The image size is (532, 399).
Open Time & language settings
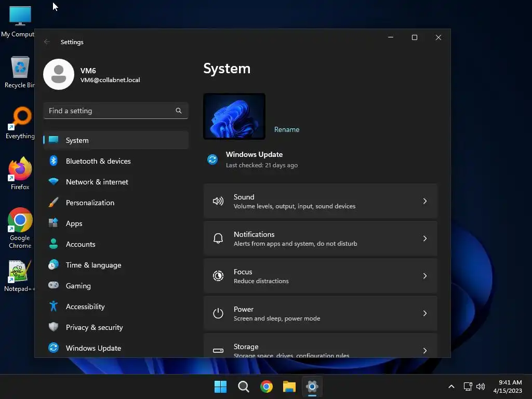[116, 264]
